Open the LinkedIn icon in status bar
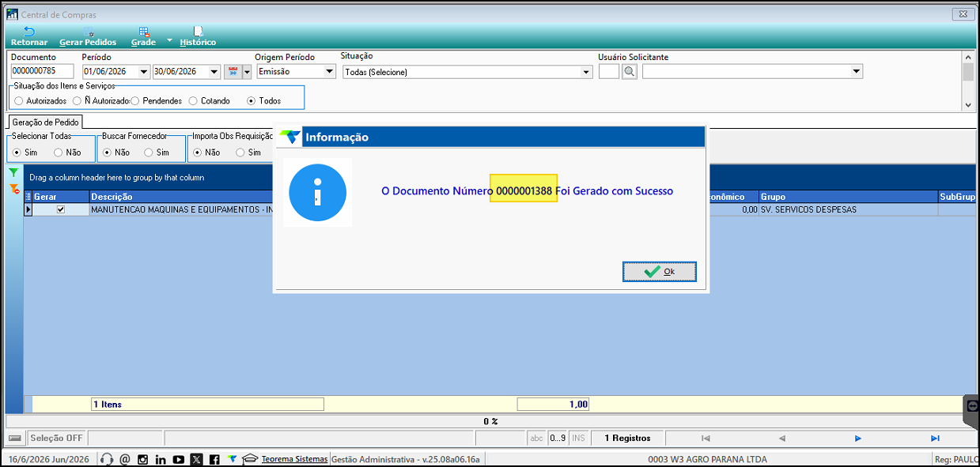The image size is (980, 467). [x=161, y=459]
